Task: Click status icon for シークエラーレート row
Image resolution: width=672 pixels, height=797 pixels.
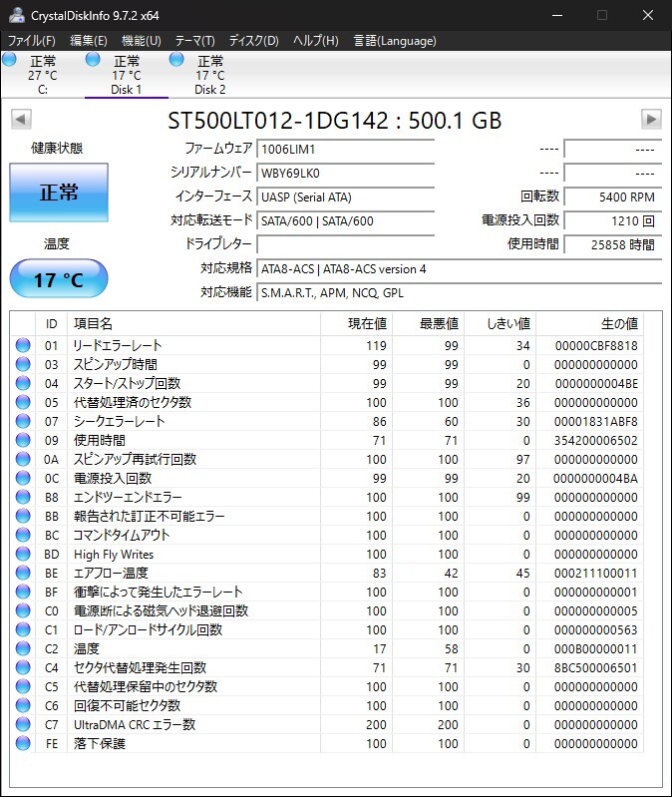Action: pos(23,421)
